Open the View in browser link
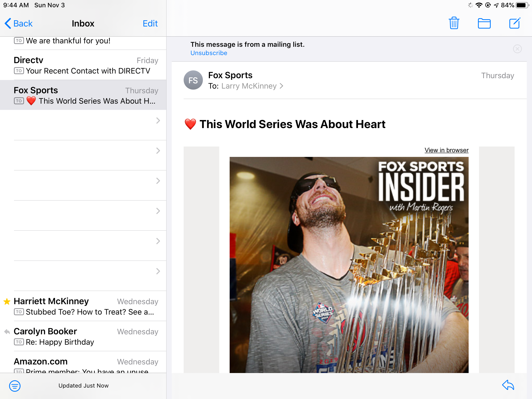Screen dimensions: 532x399 (x=446, y=150)
